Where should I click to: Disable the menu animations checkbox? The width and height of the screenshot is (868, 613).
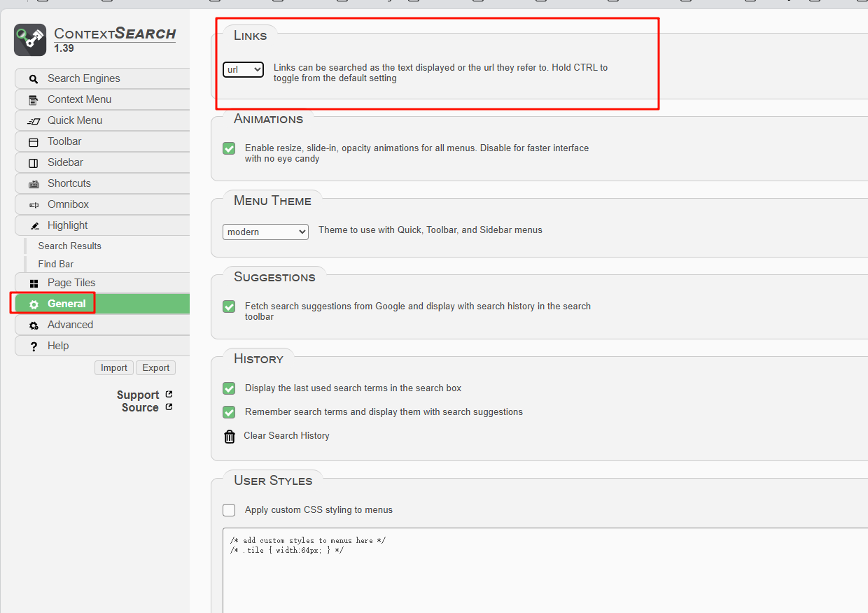tap(229, 148)
